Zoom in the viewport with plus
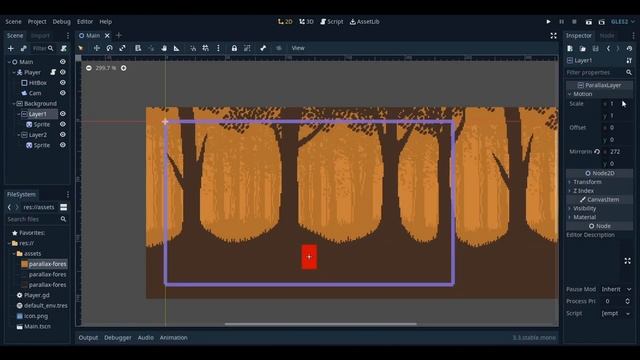Viewport: 640px width, 360px height. tap(124, 68)
